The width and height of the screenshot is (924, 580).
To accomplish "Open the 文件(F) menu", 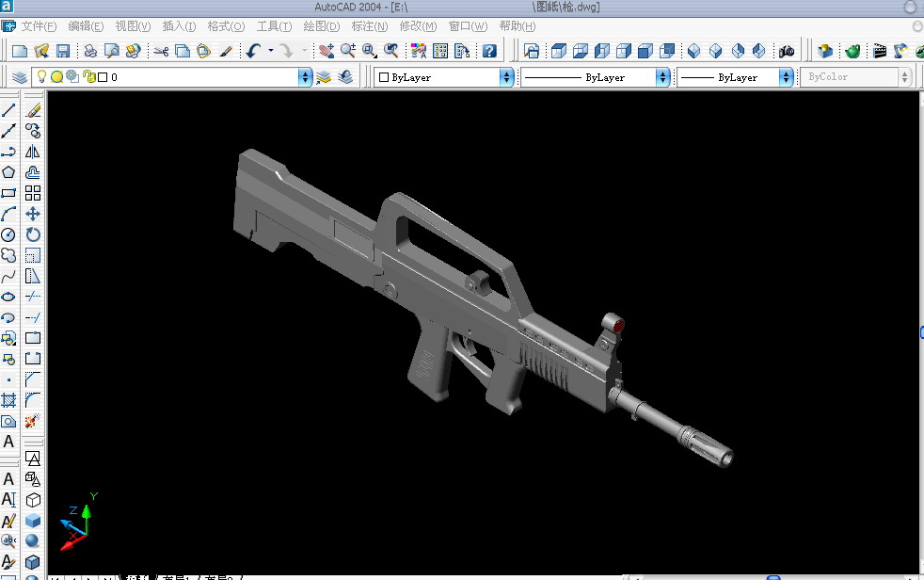I will coord(39,26).
